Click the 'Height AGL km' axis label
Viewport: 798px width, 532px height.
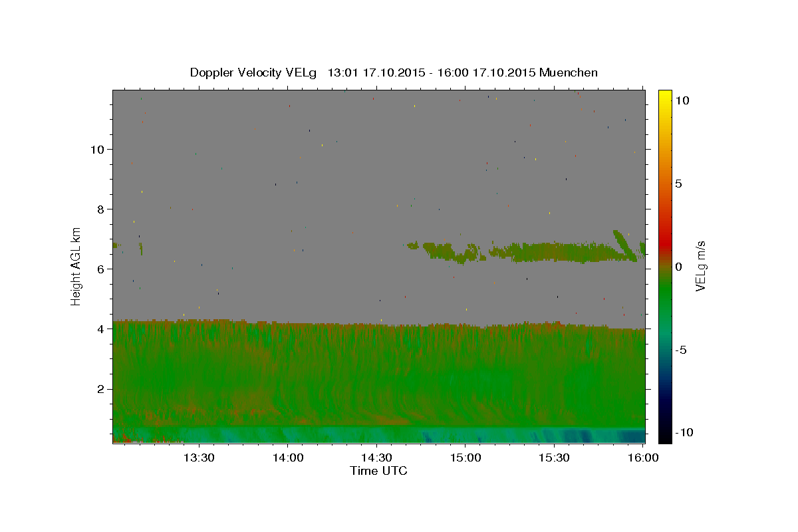76,267
